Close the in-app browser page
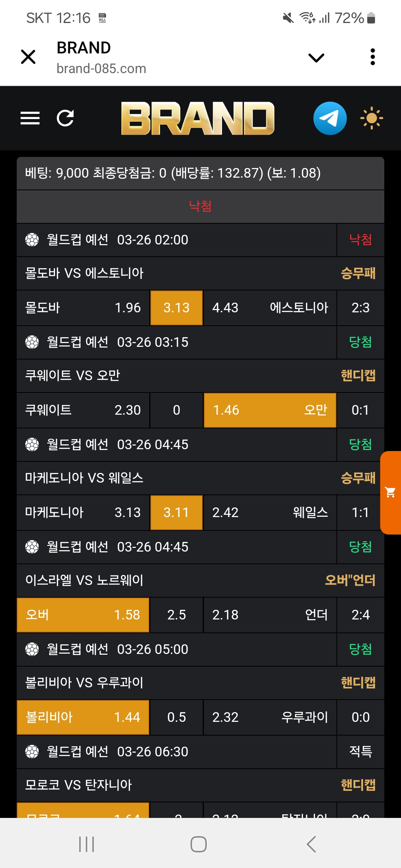Viewport: 401px width, 868px height. (28, 57)
